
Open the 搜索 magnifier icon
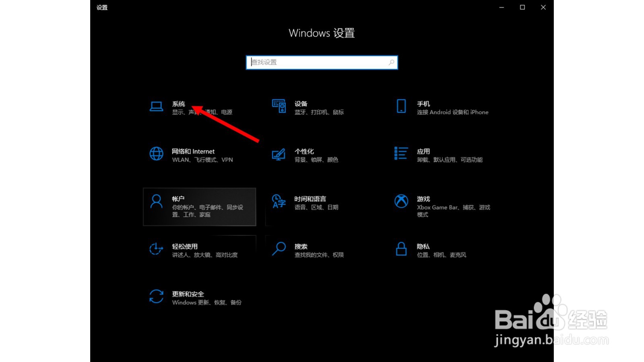coord(279,249)
